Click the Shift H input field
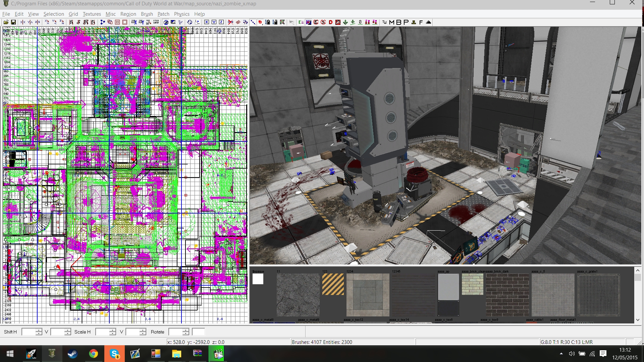Image resolution: width=644 pixels, height=362 pixels. tap(29, 332)
